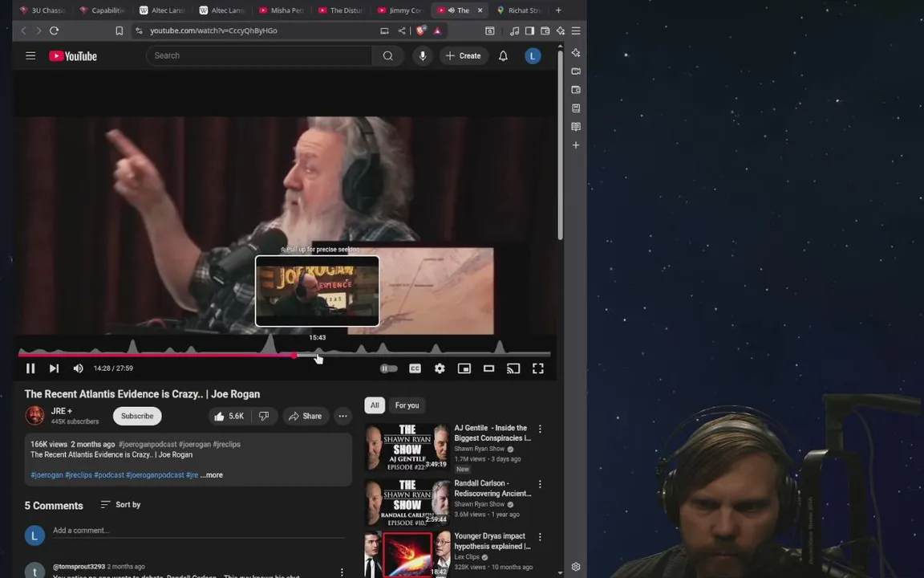Switch to the Capabilities tab
924x578 pixels.
(x=103, y=10)
